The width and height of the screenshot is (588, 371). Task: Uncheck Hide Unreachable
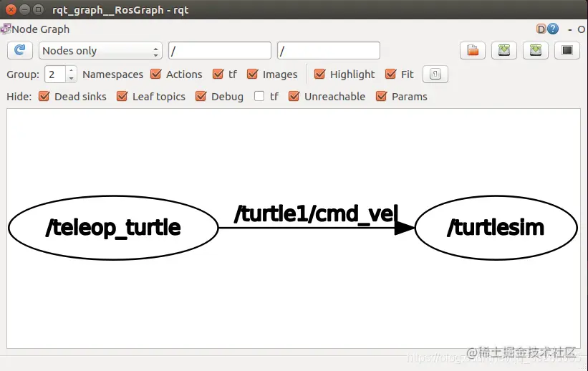point(294,97)
